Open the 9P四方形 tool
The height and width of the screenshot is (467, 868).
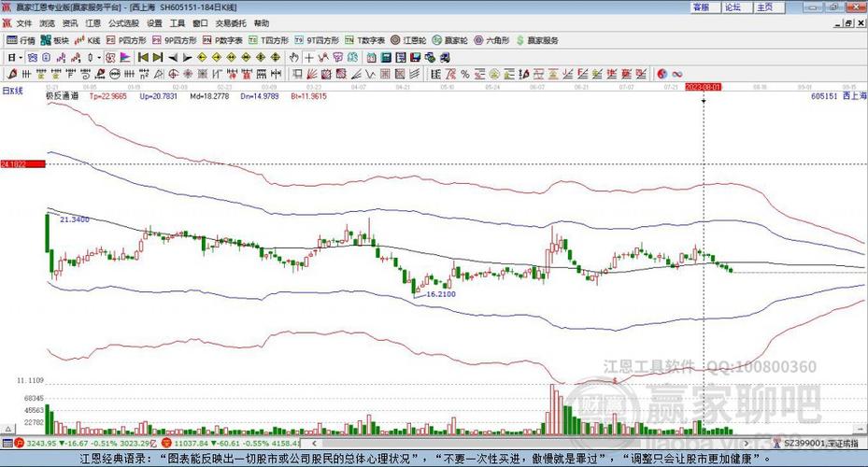(175, 40)
